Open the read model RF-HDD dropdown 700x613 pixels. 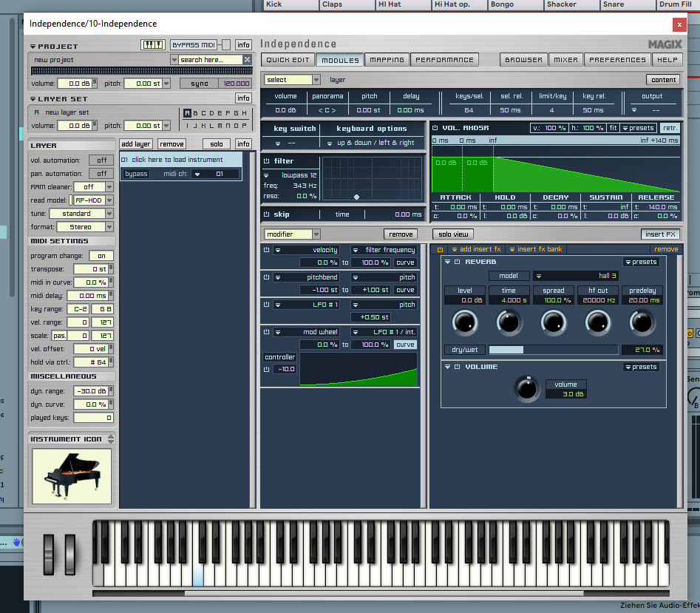109,200
